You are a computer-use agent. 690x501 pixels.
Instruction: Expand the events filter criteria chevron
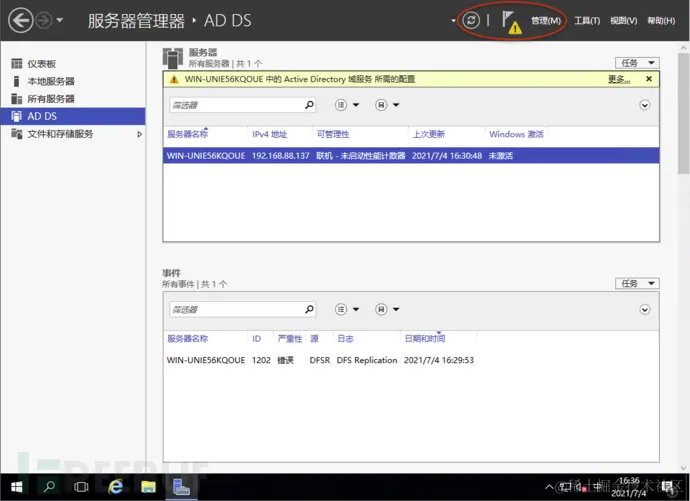645,310
